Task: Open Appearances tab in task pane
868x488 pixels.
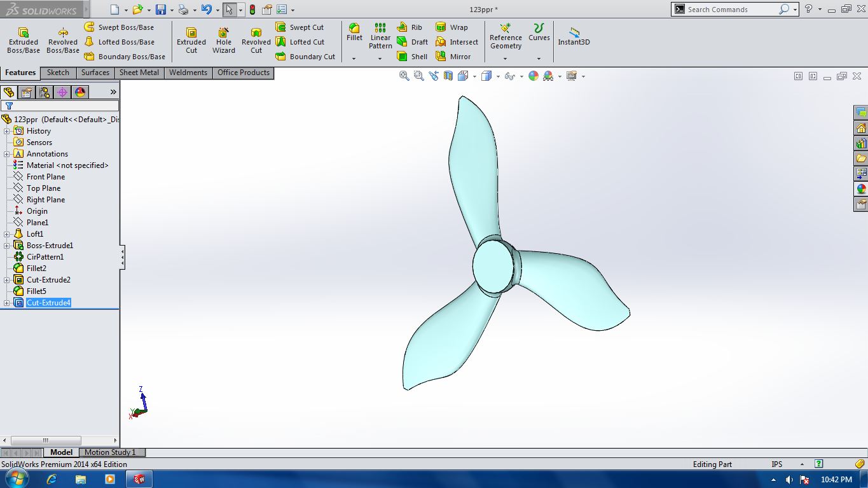Action: pos(861,189)
